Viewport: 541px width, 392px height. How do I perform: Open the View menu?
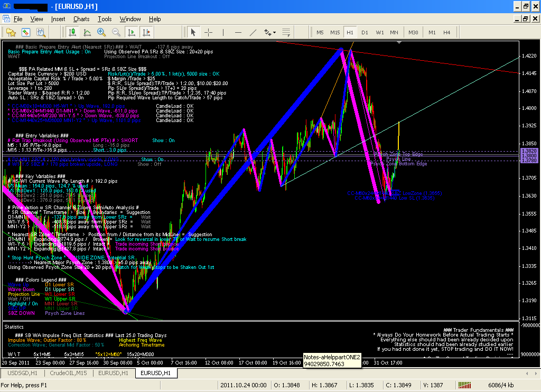coord(36,19)
